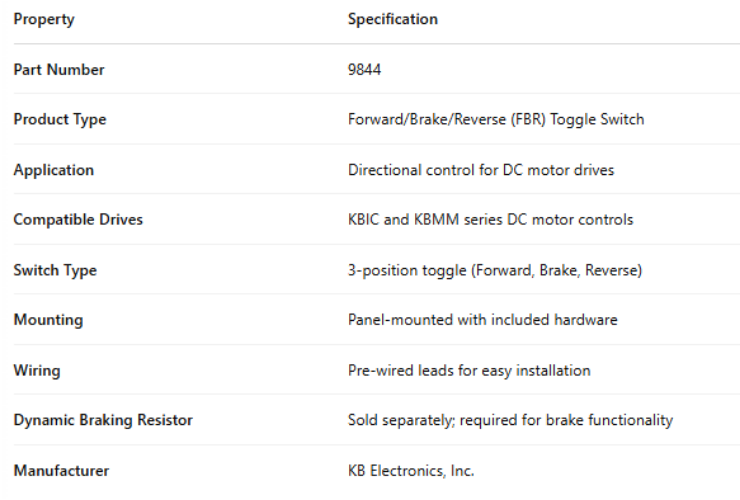This screenshot has height=500, width=740.
Task: Select the Switch Type label
Action: [55, 270]
